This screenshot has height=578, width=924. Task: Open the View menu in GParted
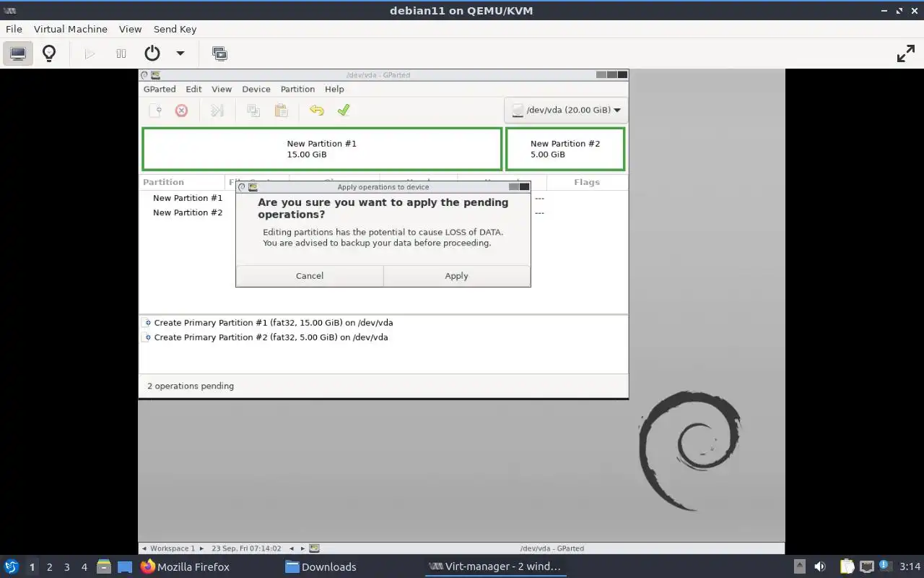tap(222, 89)
